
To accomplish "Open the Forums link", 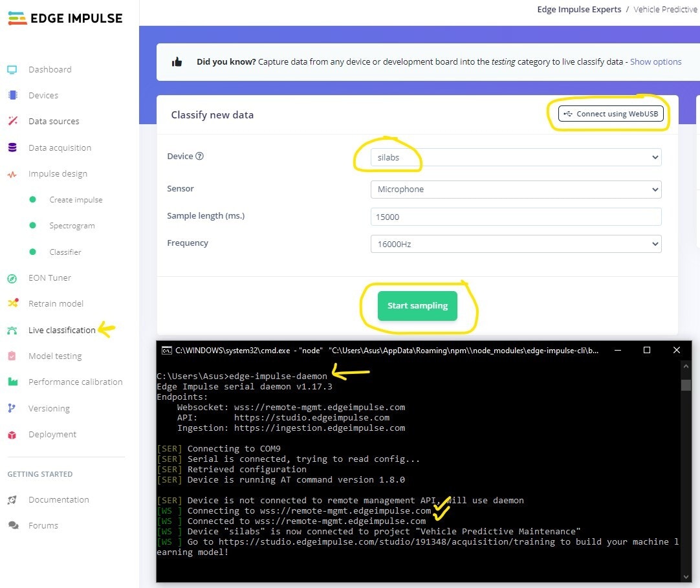I will pyautogui.click(x=43, y=525).
